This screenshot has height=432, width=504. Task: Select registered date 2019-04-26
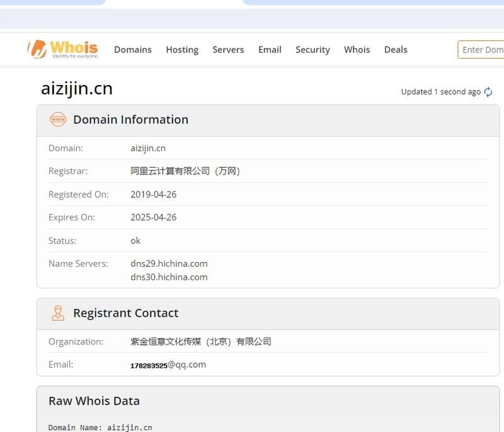click(x=153, y=195)
